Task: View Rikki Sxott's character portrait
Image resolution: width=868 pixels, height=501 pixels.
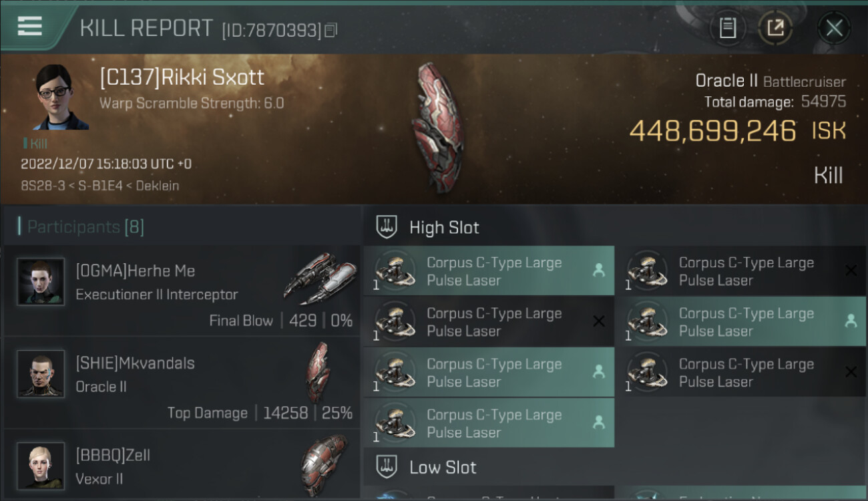Action: coord(60,97)
